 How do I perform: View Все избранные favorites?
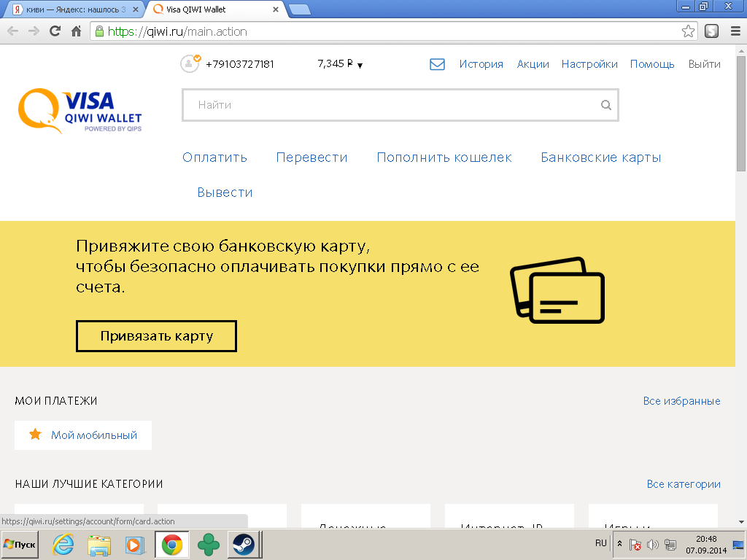tap(682, 401)
